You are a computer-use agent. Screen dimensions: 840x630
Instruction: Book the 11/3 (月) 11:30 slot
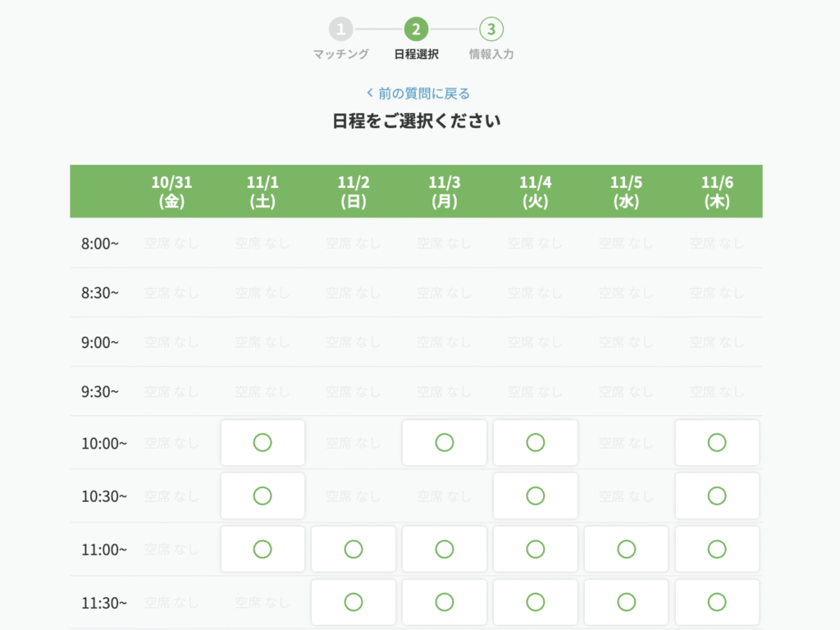tap(445, 602)
